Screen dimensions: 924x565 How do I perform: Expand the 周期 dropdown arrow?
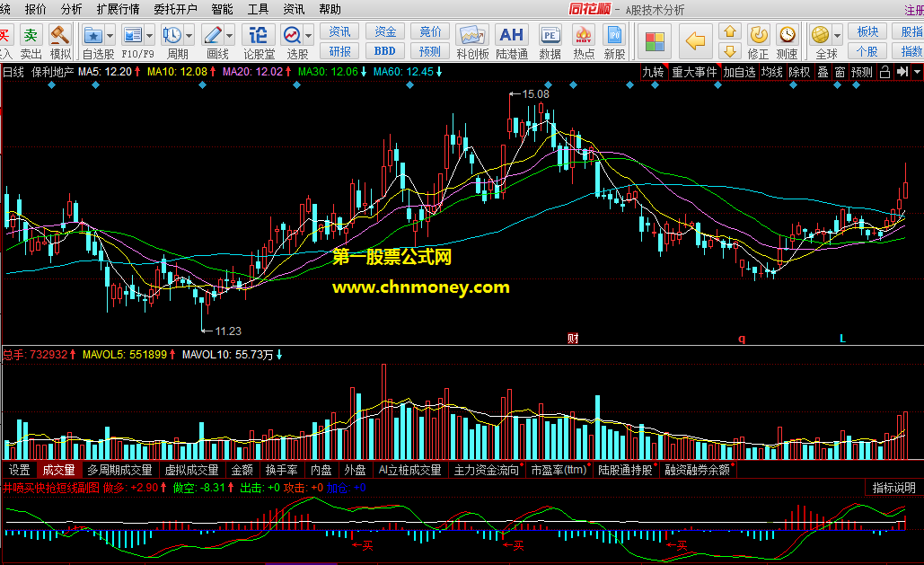pos(189,36)
